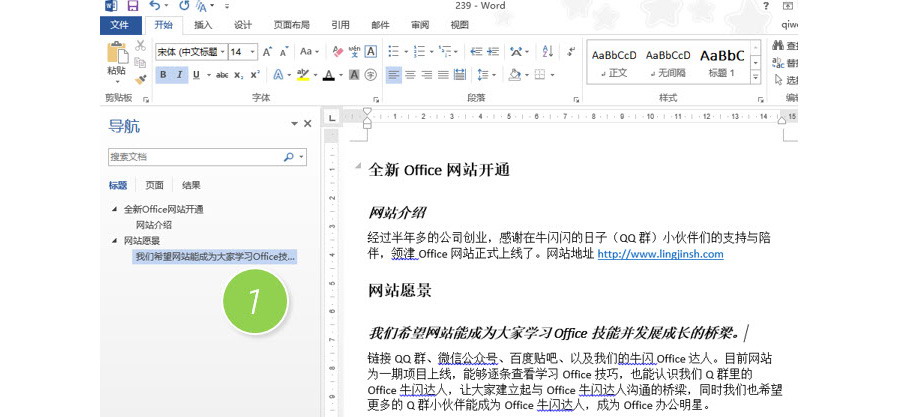
Task: Collapse the 网站愿景 heading in navigation
Action: point(114,241)
